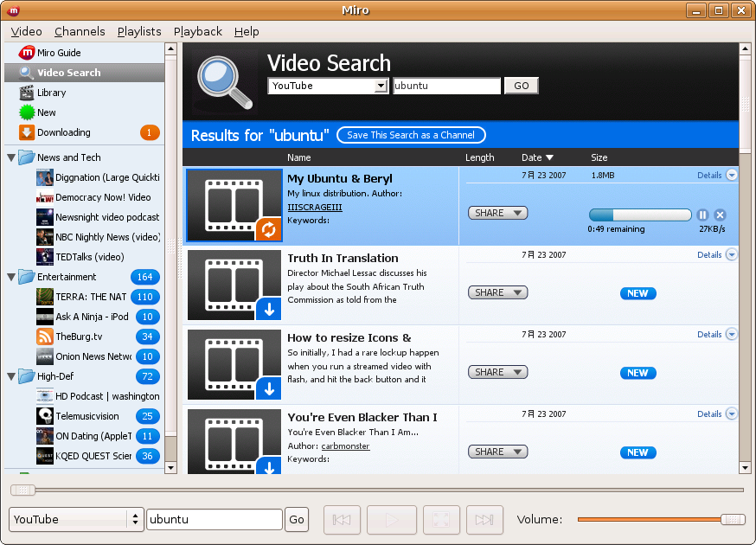
Task: Select the Diggnation channel icon
Action: pos(45,177)
